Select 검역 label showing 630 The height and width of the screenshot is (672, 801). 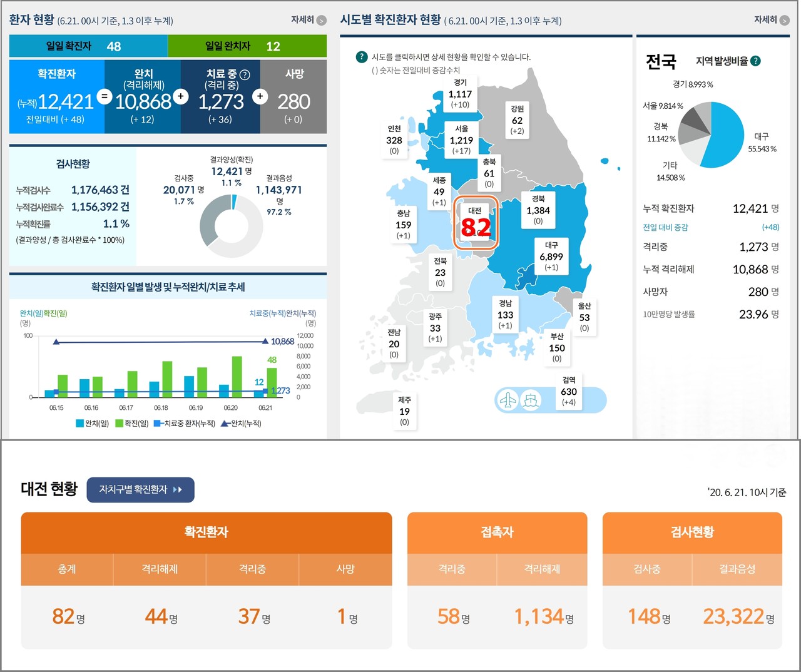(569, 392)
